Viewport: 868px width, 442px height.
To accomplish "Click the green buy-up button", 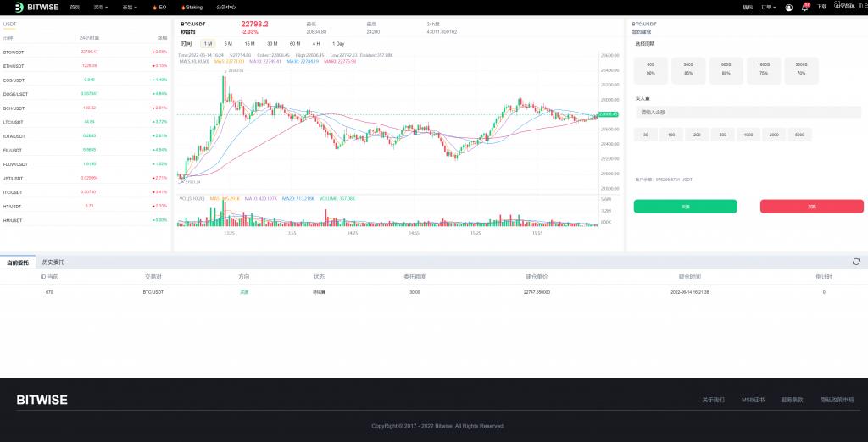I will (x=685, y=206).
